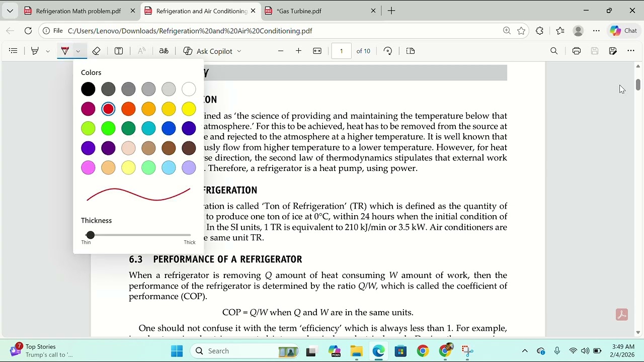
Task: Click the Add text tool
Action: [x=119, y=51]
